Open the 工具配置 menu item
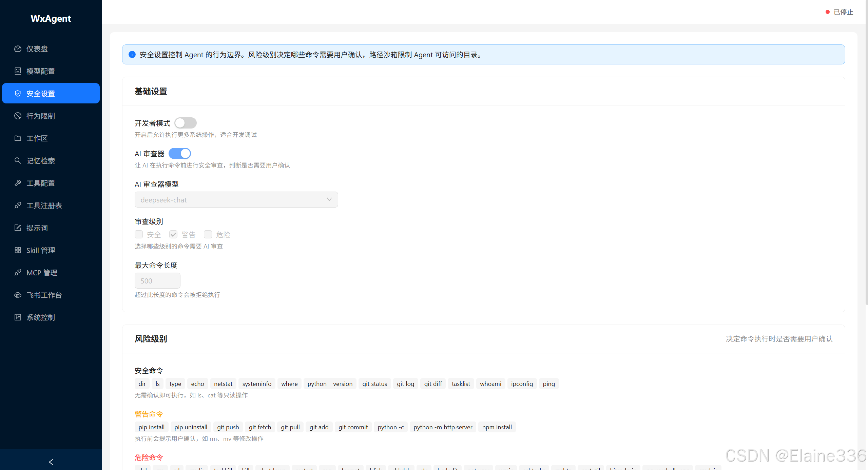The height and width of the screenshot is (470, 868). point(51,183)
